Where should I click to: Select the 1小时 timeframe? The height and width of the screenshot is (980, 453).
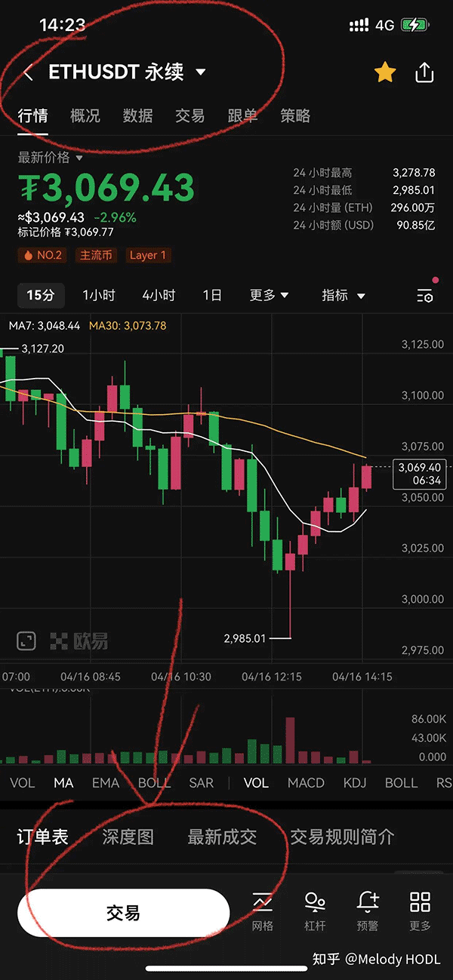pyautogui.click(x=99, y=295)
